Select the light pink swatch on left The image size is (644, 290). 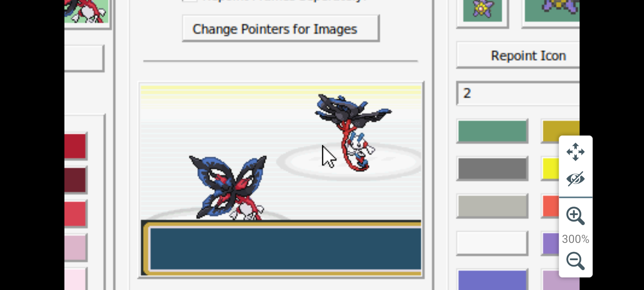pos(75,247)
